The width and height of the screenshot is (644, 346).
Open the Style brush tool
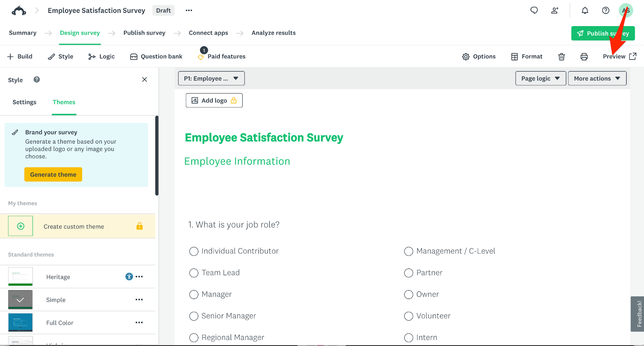tap(60, 57)
